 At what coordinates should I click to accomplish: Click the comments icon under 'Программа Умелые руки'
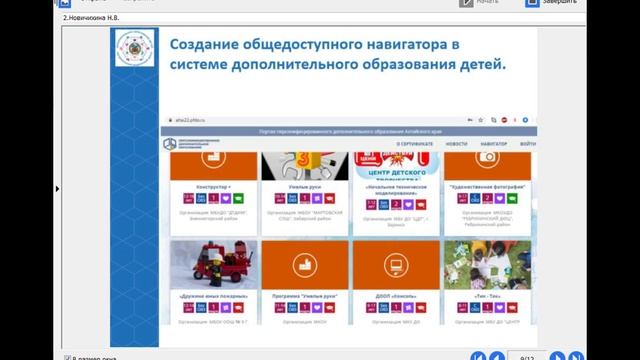(x=330, y=307)
